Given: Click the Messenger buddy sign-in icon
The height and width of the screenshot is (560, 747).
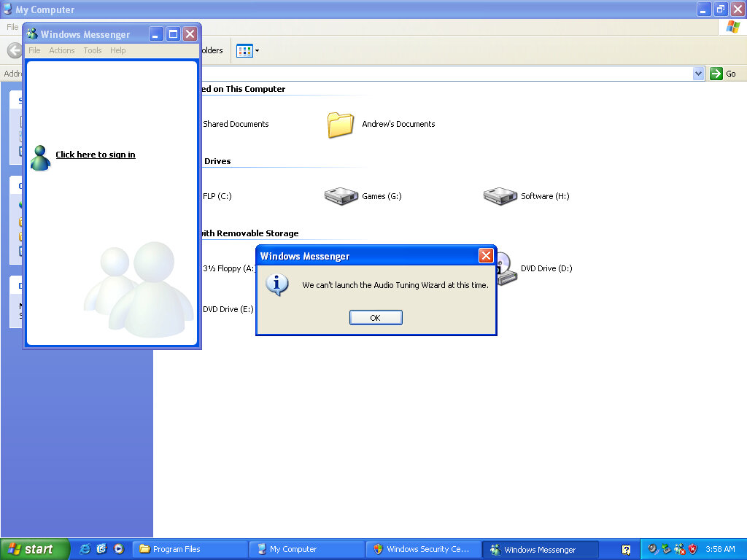Looking at the screenshot, I should tap(40, 157).
